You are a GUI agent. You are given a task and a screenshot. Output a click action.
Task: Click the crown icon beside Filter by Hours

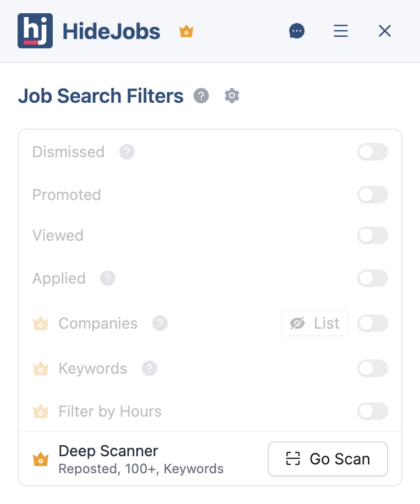41,411
